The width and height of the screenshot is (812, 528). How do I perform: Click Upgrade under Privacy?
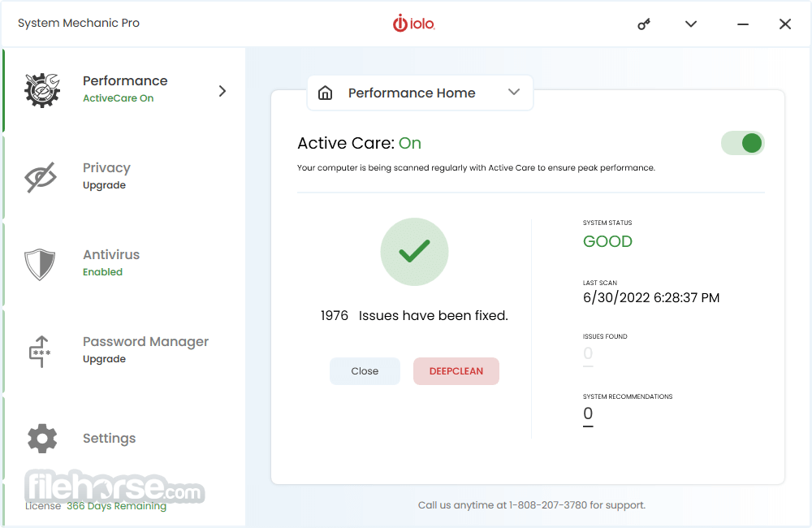(x=104, y=185)
